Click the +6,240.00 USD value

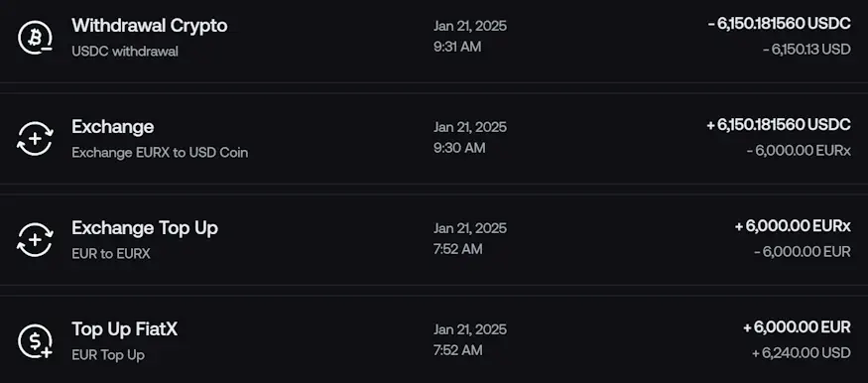pos(801,353)
